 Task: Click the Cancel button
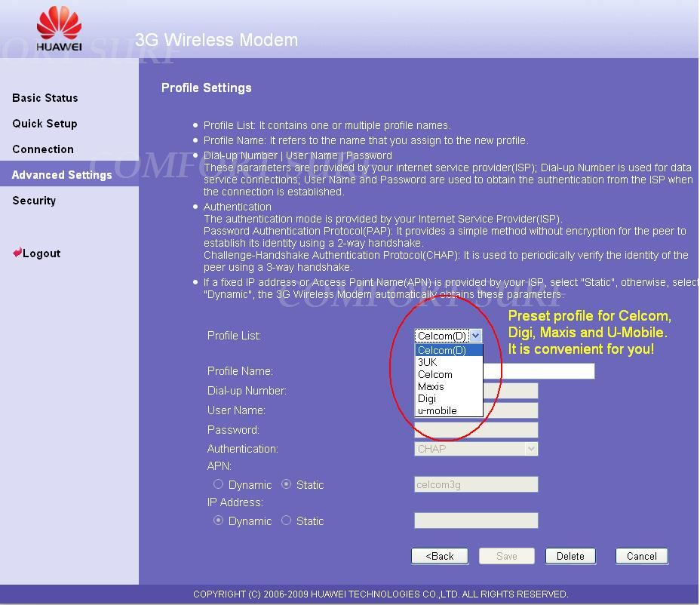(x=641, y=556)
